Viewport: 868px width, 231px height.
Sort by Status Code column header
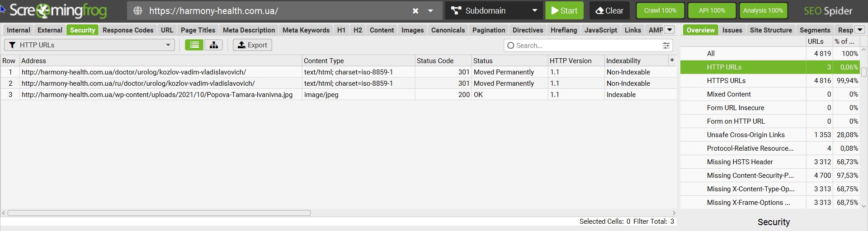coord(435,61)
